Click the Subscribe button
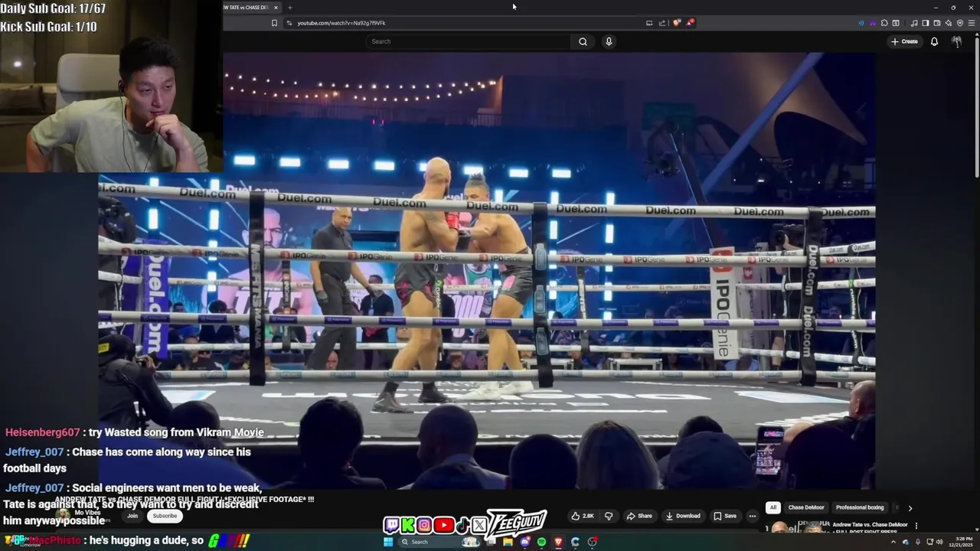The image size is (980, 551). [165, 516]
